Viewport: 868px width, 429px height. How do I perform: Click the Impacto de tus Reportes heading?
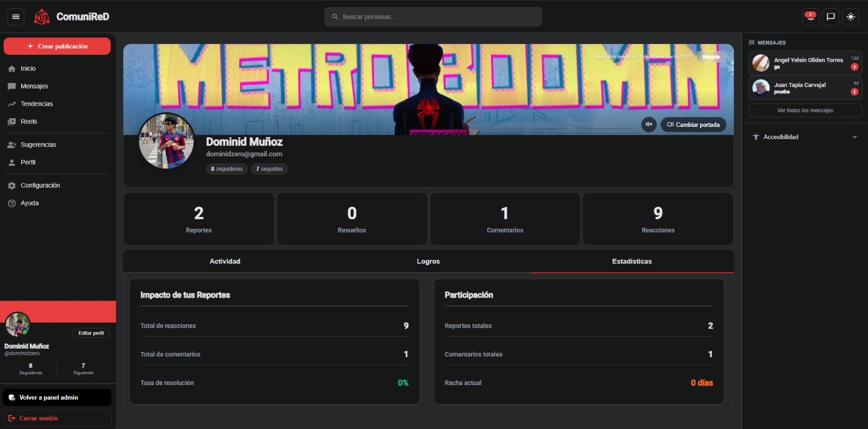[185, 295]
